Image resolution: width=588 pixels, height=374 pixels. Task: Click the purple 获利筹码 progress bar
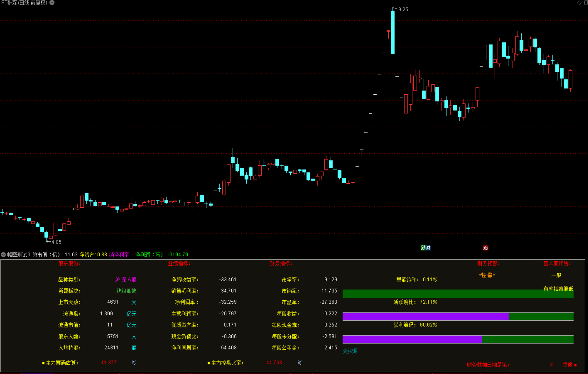(412, 339)
